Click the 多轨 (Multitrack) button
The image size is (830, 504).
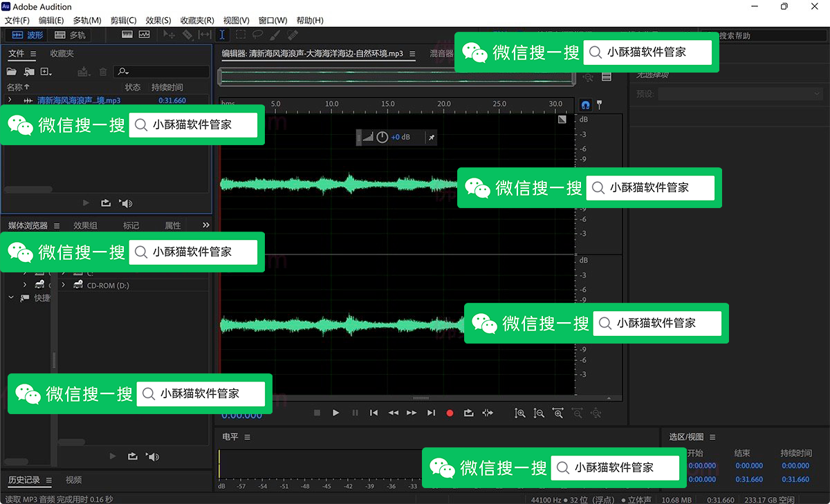[x=69, y=35]
